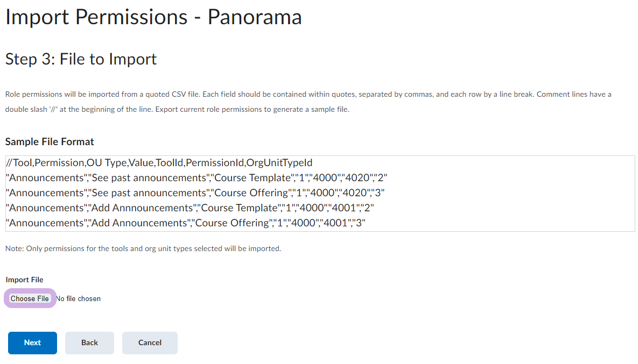
Task: Click sample row 'Add Announcements' Course Offering
Action: click(186, 223)
